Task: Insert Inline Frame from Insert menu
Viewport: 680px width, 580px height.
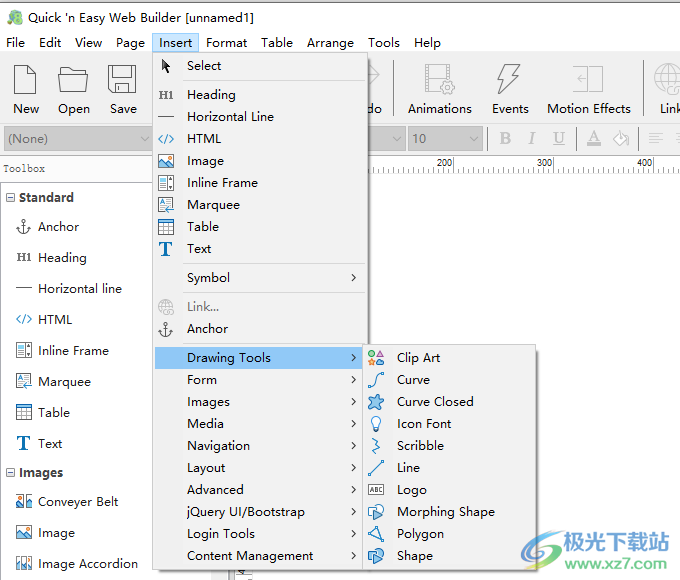Action: [260, 183]
